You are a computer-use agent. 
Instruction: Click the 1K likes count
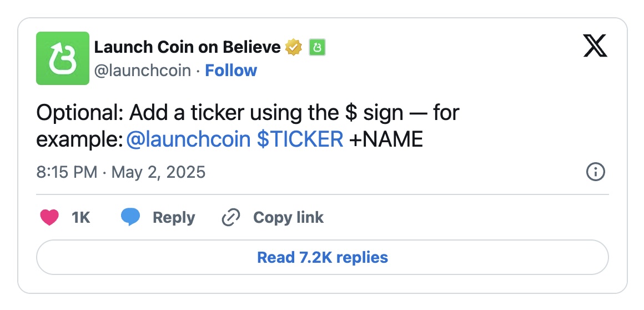pos(81,217)
